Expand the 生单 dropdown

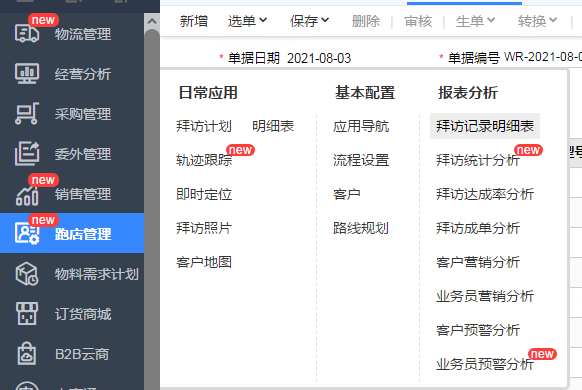tap(475, 21)
